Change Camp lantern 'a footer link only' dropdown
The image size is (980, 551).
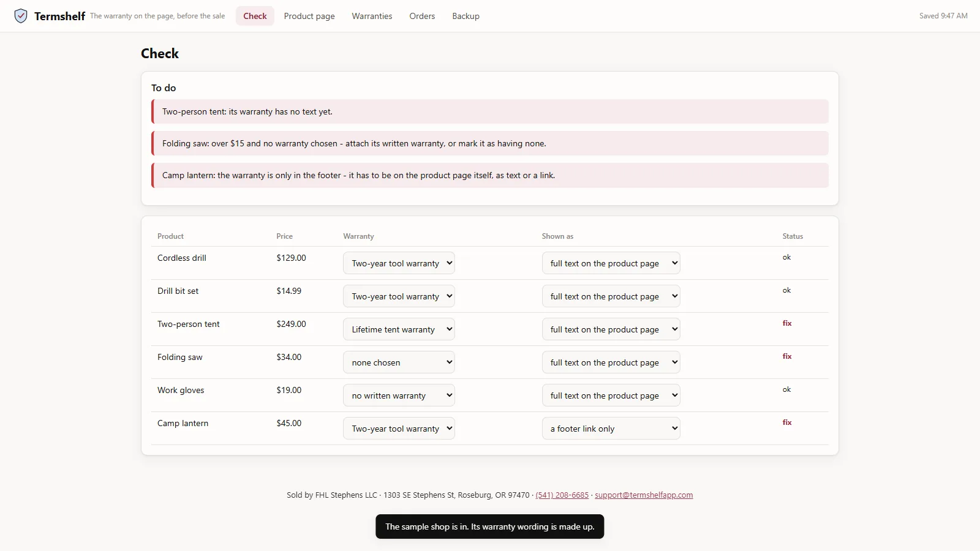(611, 429)
